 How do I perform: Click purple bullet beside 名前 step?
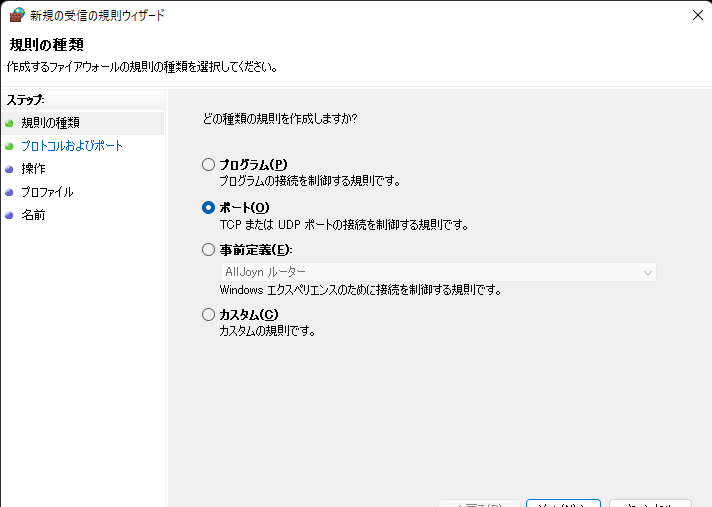click(x=10, y=215)
